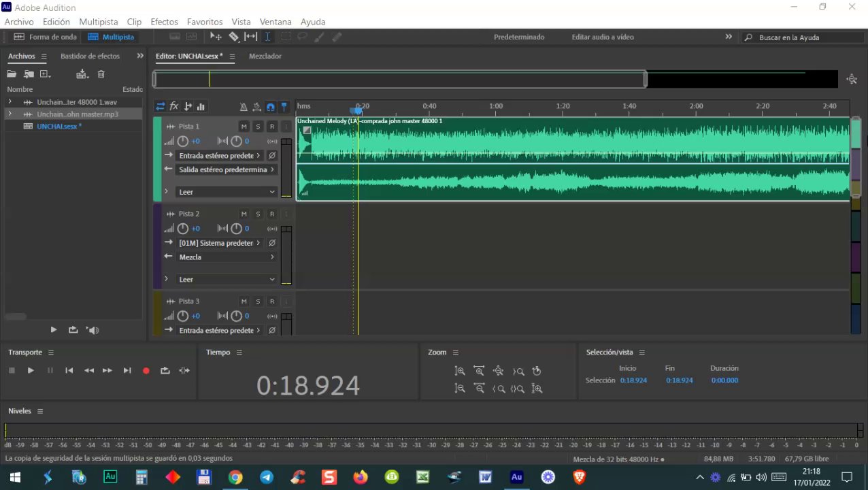Expand the Unchain...ter 48000 1.wav file entry
The height and width of the screenshot is (490, 868).
click(x=10, y=101)
